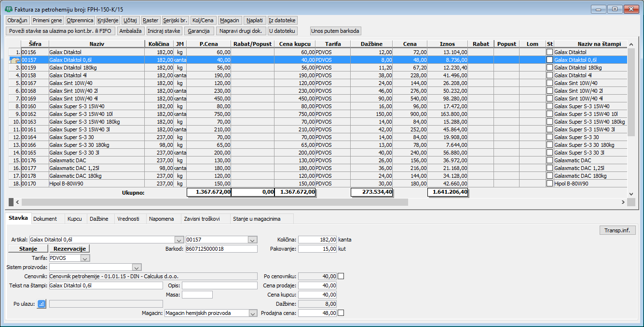Screen dimensions: 644x327
Task: Click the Pakovanje input field
Action: coord(317,249)
